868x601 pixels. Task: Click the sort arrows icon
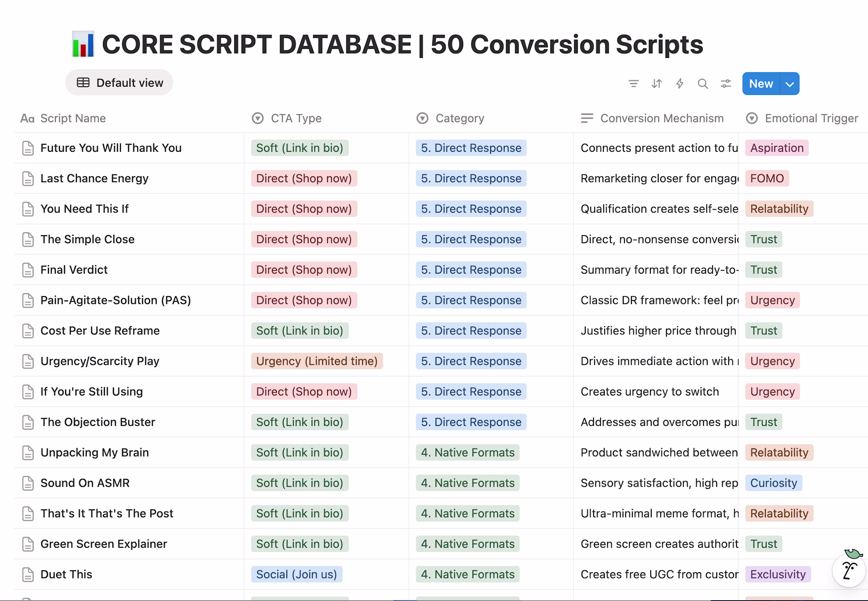(x=657, y=84)
